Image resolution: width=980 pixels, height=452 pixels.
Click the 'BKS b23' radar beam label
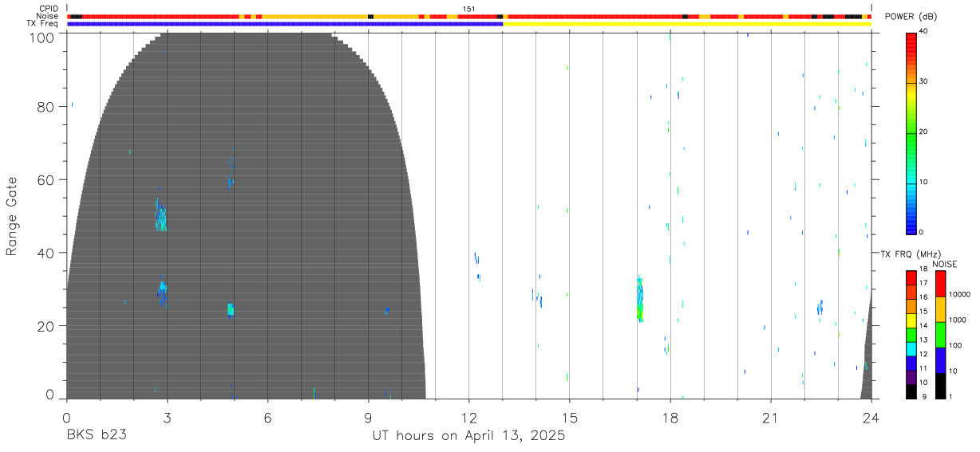pyautogui.click(x=97, y=436)
